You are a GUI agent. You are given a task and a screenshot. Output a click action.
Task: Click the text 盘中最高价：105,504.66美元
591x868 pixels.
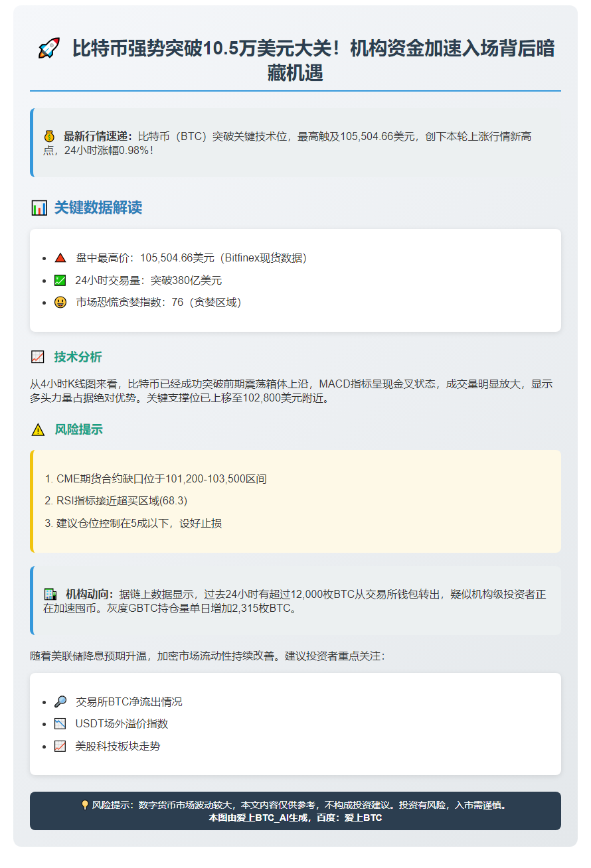tap(146, 258)
